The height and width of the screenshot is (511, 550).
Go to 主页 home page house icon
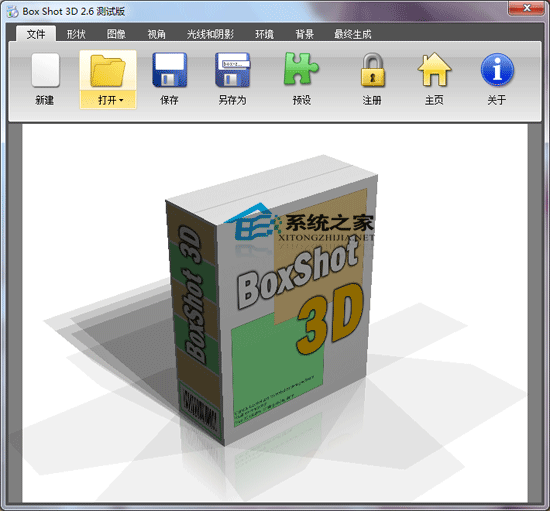434,69
